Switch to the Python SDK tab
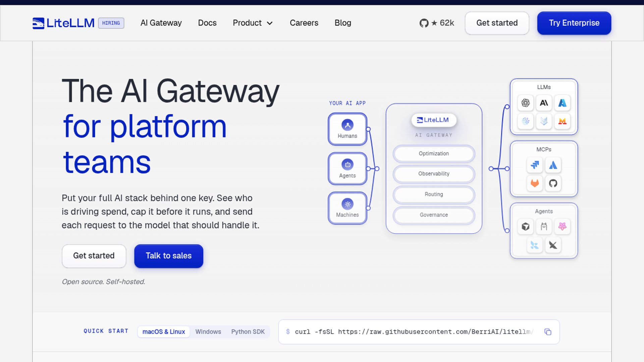The width and height of the screenshot is (644, 362). 248,332
